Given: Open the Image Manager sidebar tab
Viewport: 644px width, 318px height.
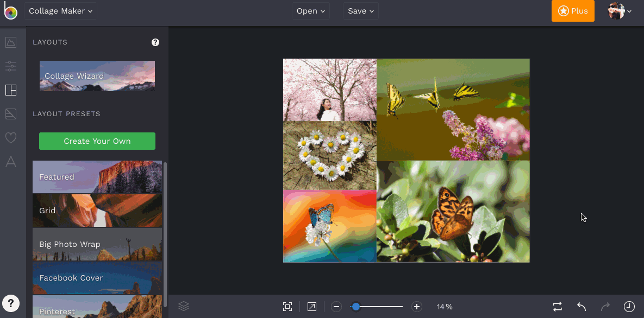Looking at the screenshot, I should (11, 42).
